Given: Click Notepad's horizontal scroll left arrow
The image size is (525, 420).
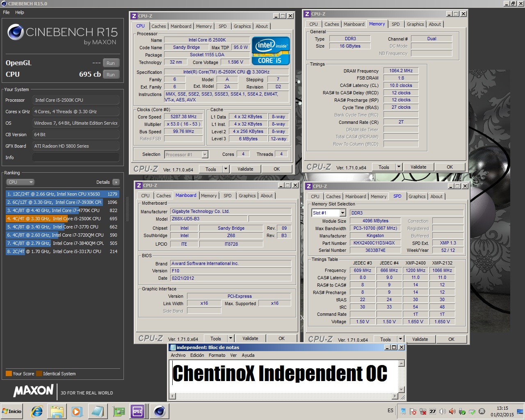Looking at the screenshot, I should pos(173,396).
